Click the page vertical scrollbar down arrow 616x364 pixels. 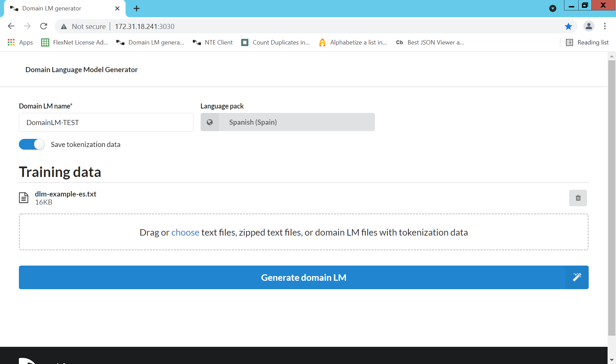[612, 360]
